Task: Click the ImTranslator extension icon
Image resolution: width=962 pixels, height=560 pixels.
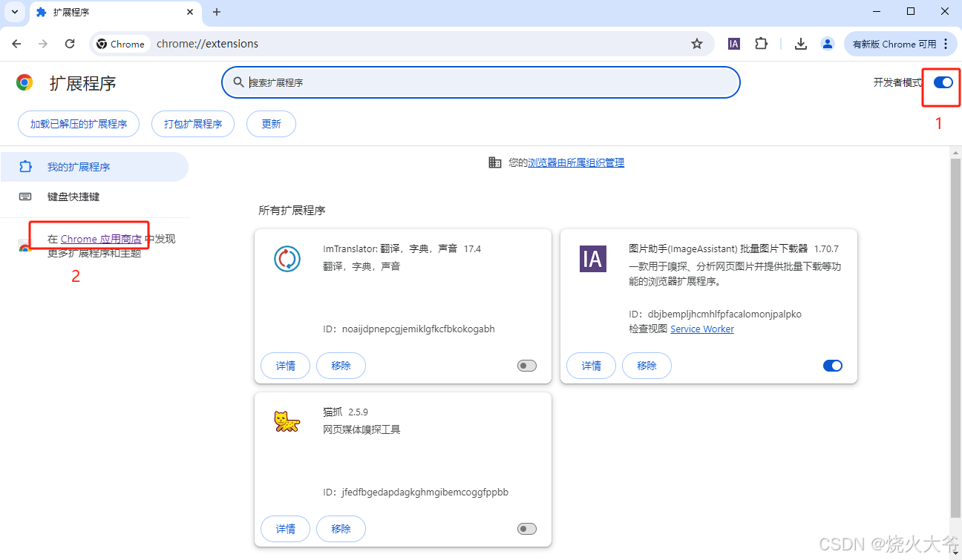Action: tap(287, 259)
